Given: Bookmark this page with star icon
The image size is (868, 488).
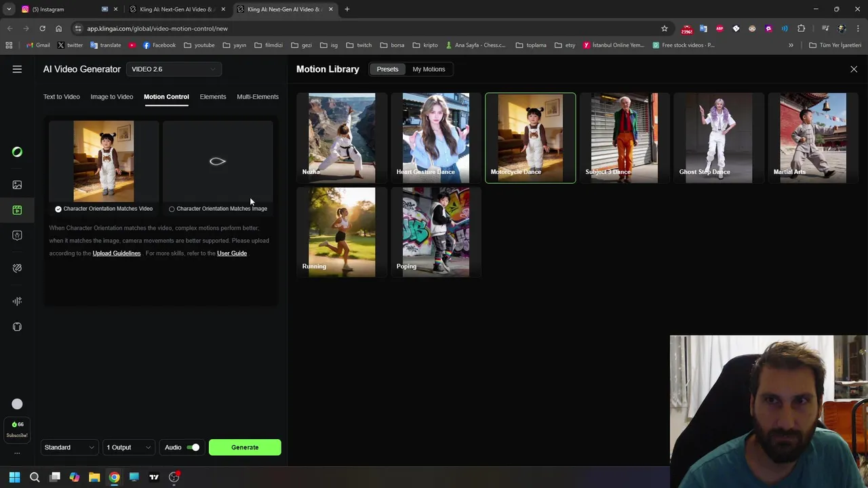Looking at the screenshot, I should 665,28.
